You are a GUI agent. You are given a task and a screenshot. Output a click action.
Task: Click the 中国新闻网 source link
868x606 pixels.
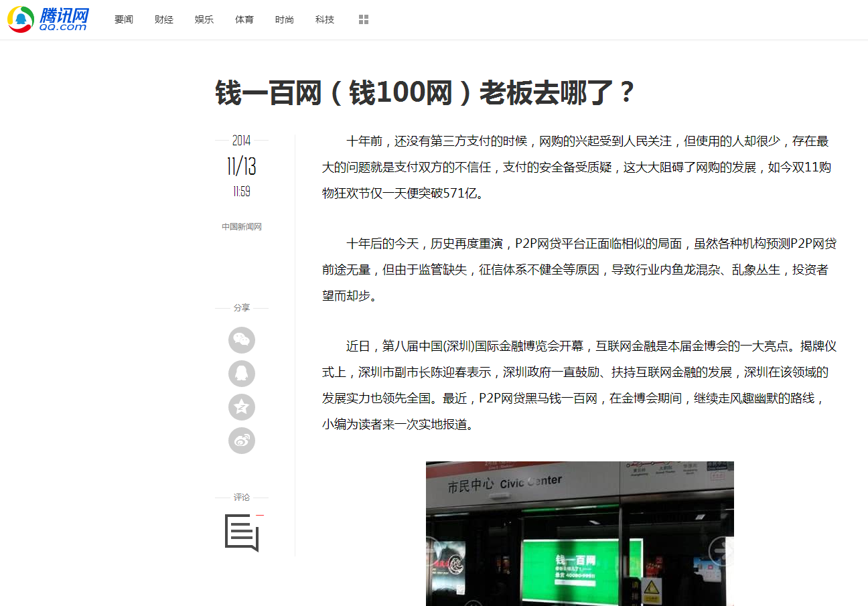tap(242, 227)
